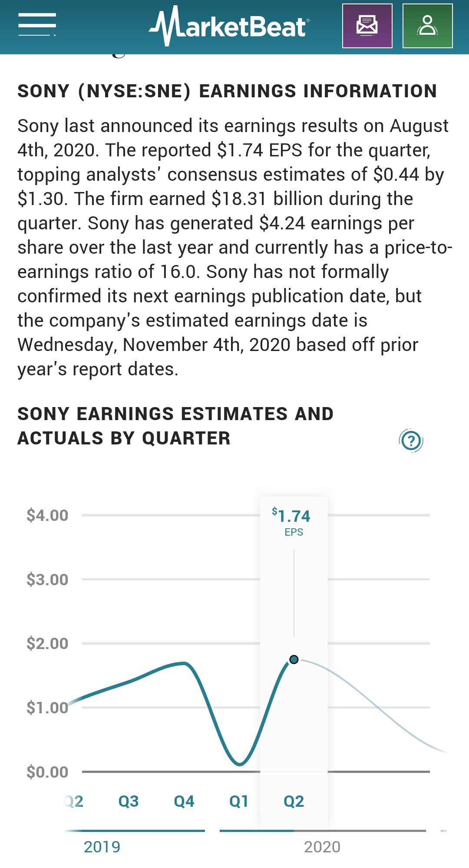Click the $0.00 y-axis label
This screenshot has width=469, height=868.
(x=47, y=772)
